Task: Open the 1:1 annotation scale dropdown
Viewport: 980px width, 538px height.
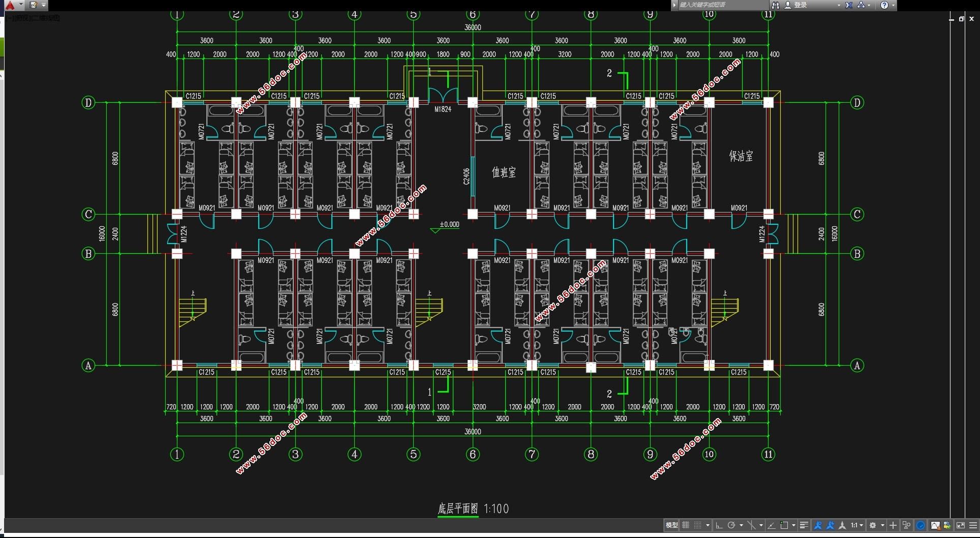Action: click(x=857, y=525)
